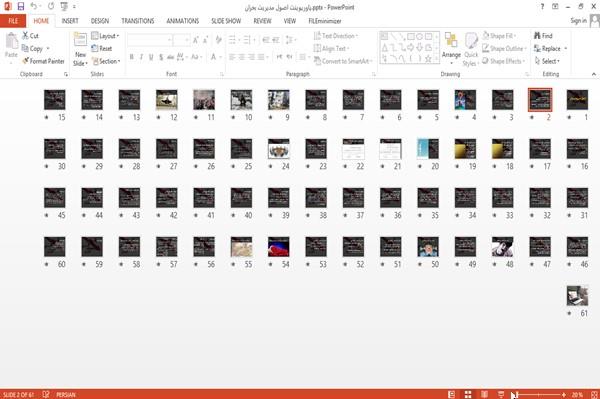Switch to the INSERT tab
This screenshot has width=600, height=399.
point(70,21)
